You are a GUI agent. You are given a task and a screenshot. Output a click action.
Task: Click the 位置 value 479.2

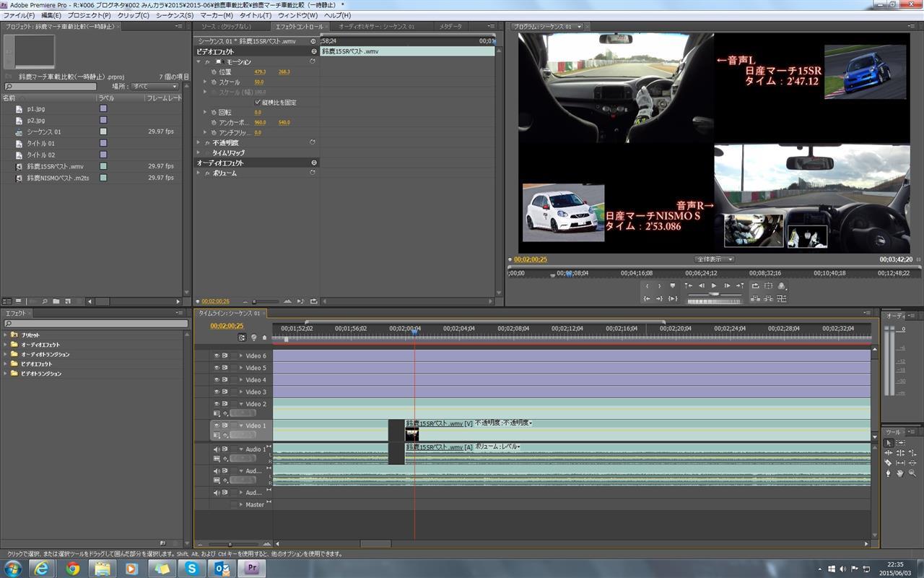click(260, 72)
